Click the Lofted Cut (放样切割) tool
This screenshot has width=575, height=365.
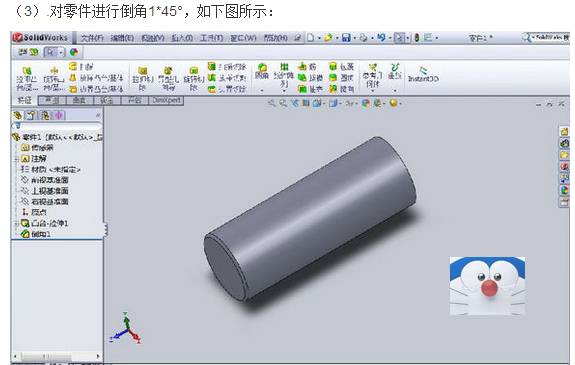227,78
